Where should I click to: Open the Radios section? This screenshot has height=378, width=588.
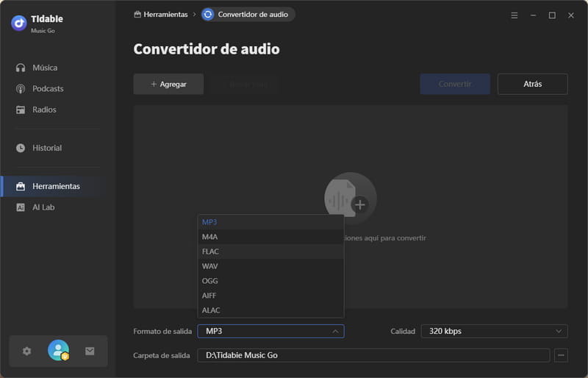36,110
